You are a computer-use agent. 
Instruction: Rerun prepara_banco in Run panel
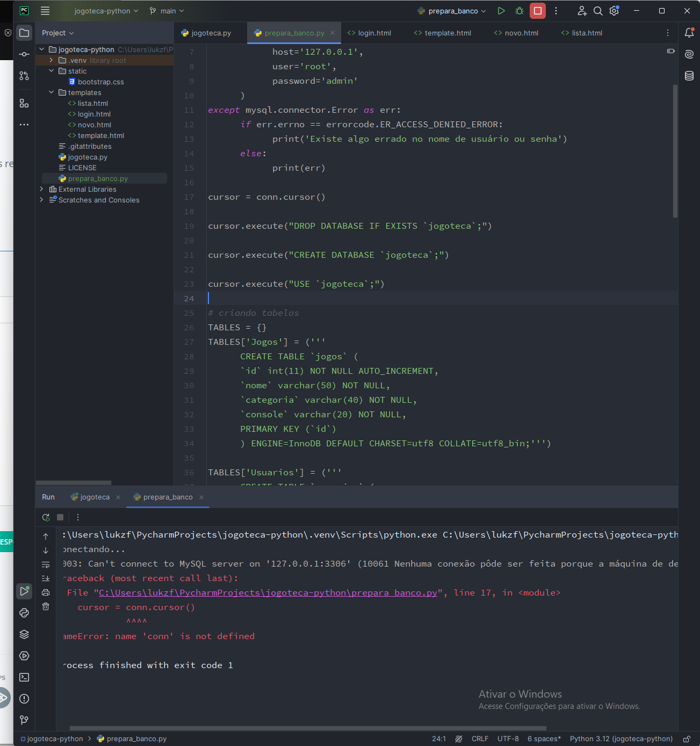tap(46, 517)
